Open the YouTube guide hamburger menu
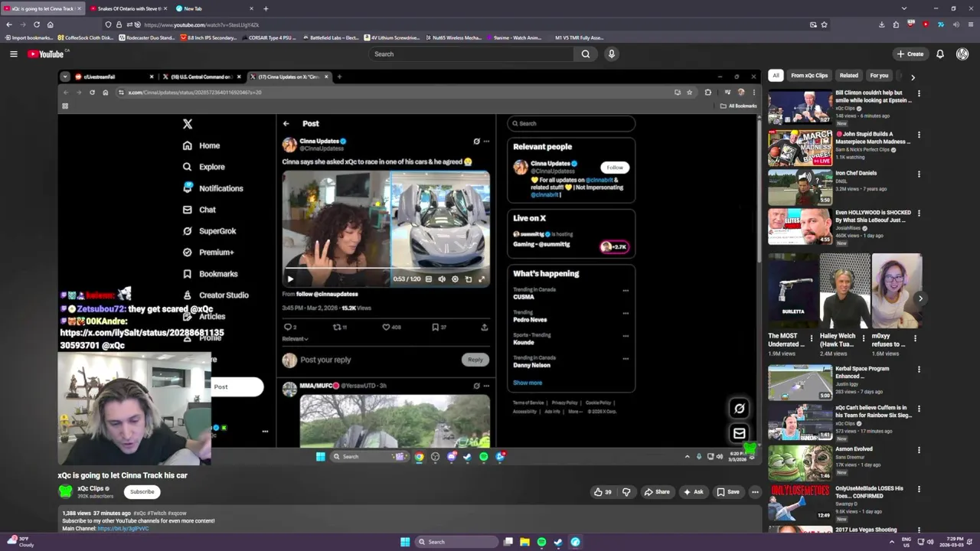The image size is (980, 551). click(13, 54)
